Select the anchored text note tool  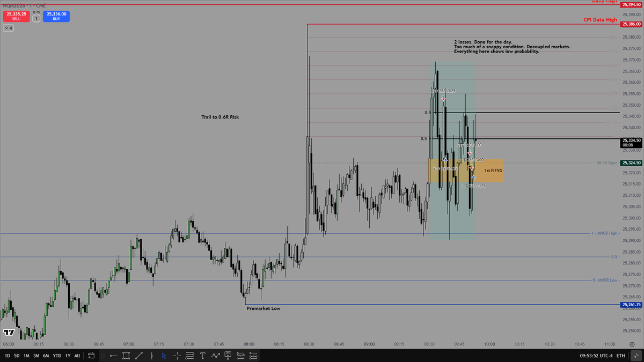[x=228, y=356]
